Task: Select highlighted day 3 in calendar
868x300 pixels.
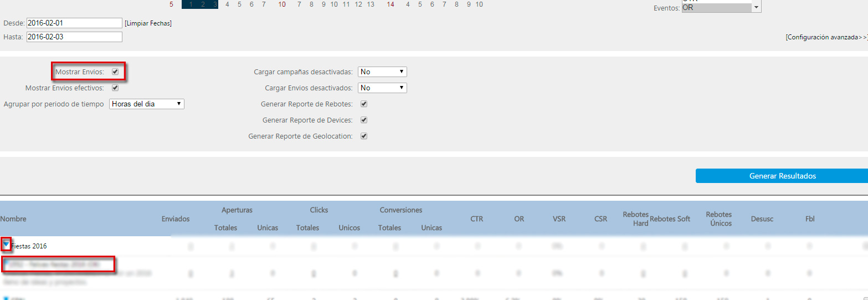Action: click(x=215, y=4)
